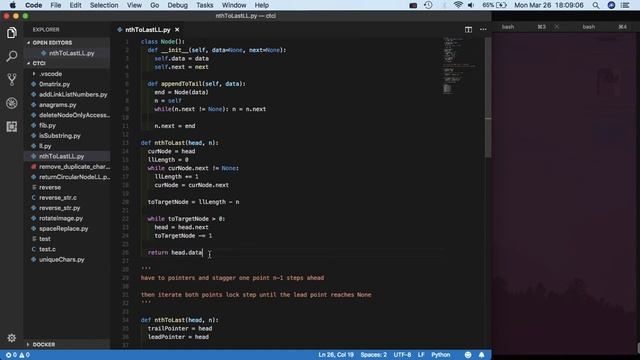Open 0matrix.py in the explorer
640x360 pixels.
[x=54, y=84]
